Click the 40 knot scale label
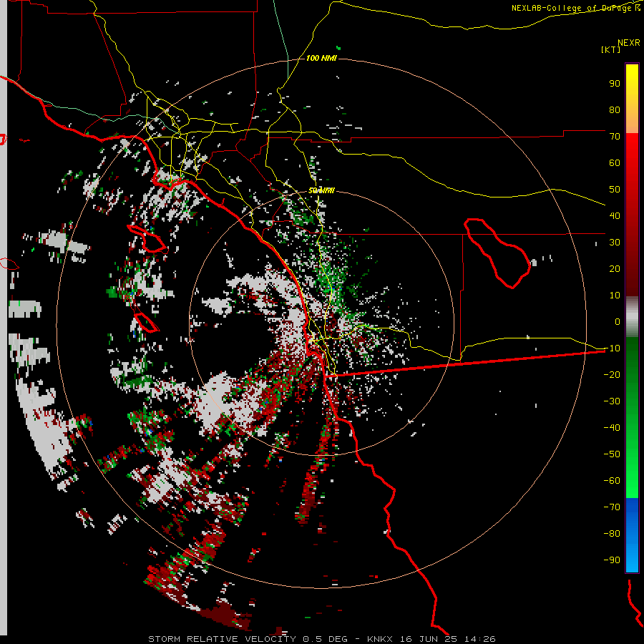The height and width of the screenshot is (644, 644). 615,216
